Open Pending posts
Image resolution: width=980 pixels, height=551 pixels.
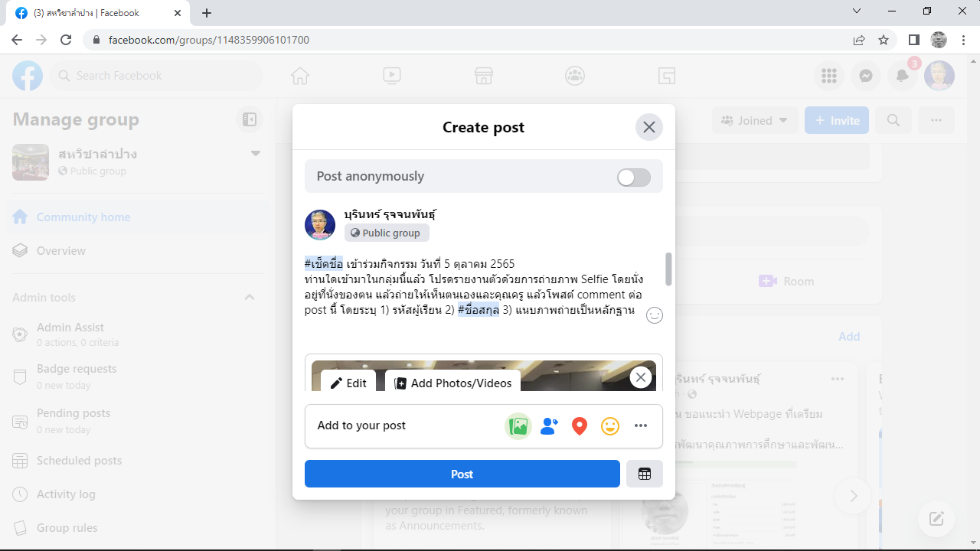click(x=138, y=421)
